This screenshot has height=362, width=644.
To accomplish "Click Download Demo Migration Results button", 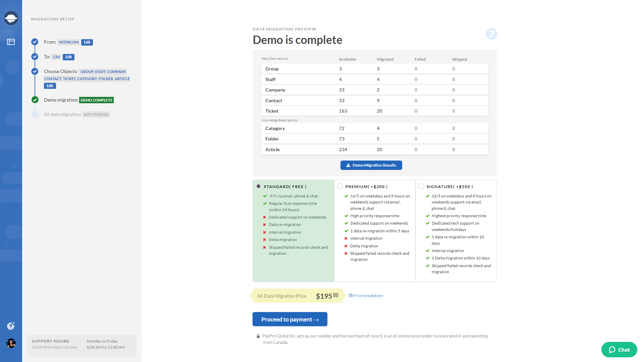I will coord(371,165).
